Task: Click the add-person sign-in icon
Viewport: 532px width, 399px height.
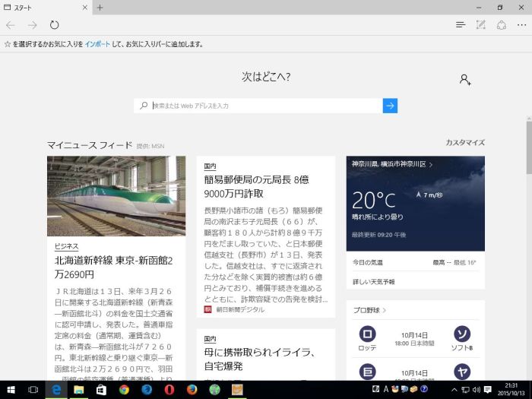Action: point(465,79)
